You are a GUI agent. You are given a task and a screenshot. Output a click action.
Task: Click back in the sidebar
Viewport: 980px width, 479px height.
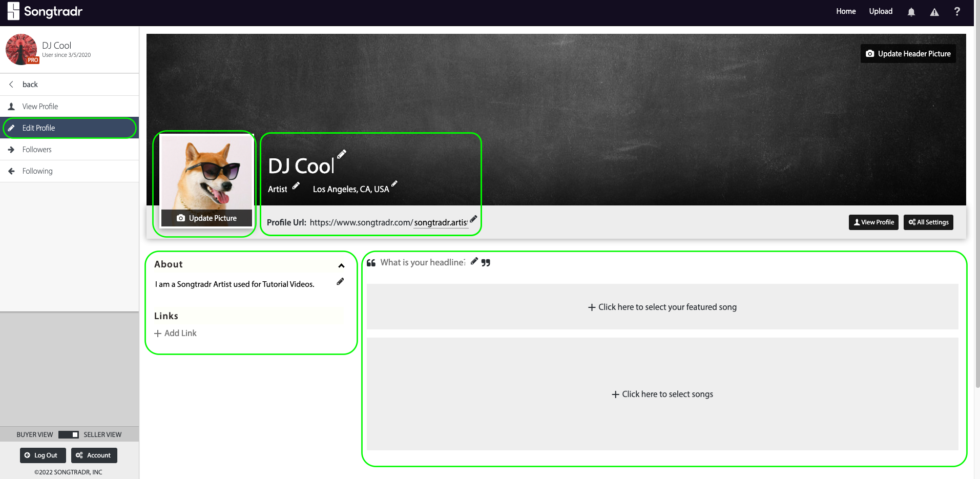coord(70,85)
